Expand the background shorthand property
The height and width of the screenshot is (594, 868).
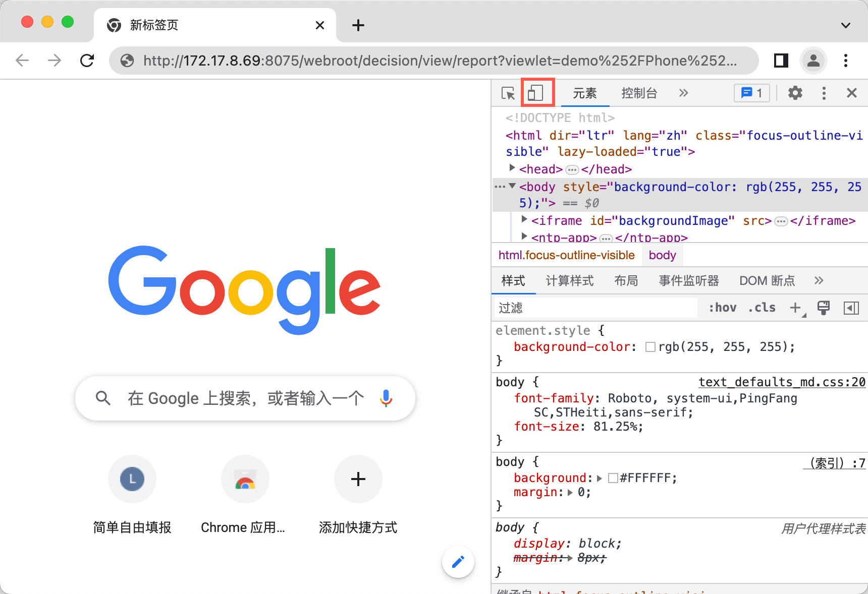pyautogui.click(x=600, y=478)
